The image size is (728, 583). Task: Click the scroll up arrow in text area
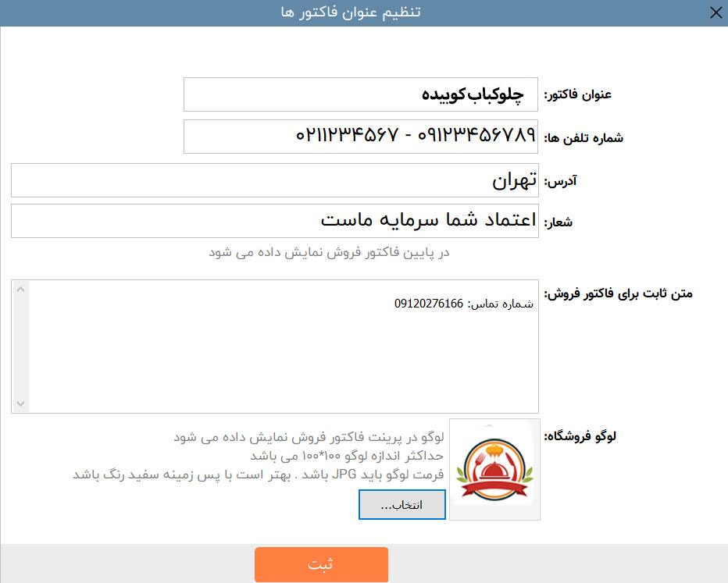[20, 290]
